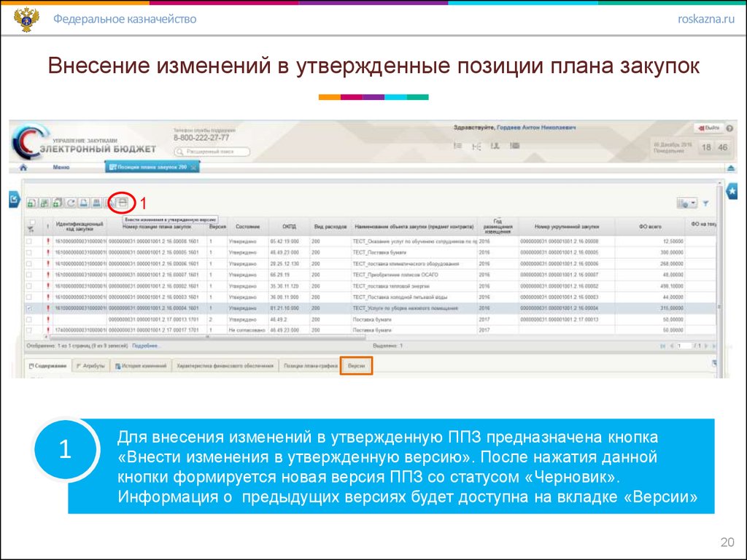Screen dimensions: 747x560
Task: Check row with ОКПД 35.30.11.120
Action: [29, 286]
